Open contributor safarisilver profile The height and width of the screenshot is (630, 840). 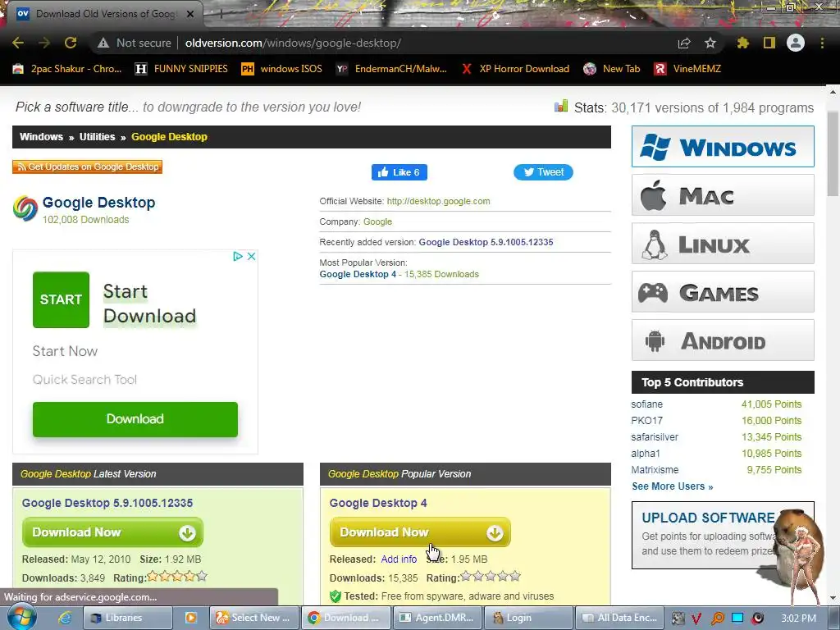coord(655,436)
